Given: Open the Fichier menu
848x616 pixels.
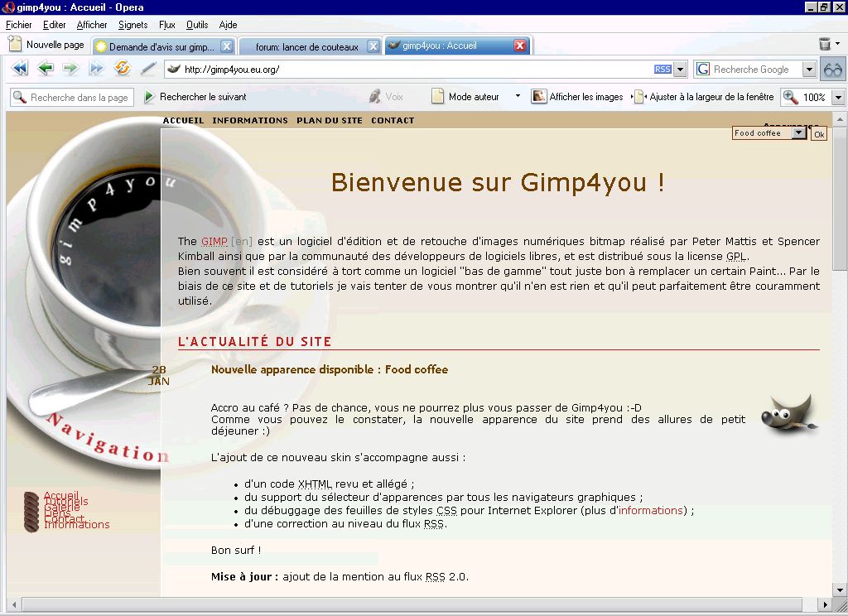Looking at the screenshot, I should click(19, 25).
